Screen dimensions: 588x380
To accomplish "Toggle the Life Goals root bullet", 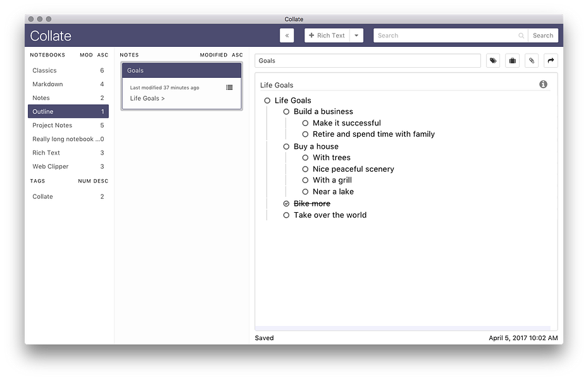I will tap(267, 101).
